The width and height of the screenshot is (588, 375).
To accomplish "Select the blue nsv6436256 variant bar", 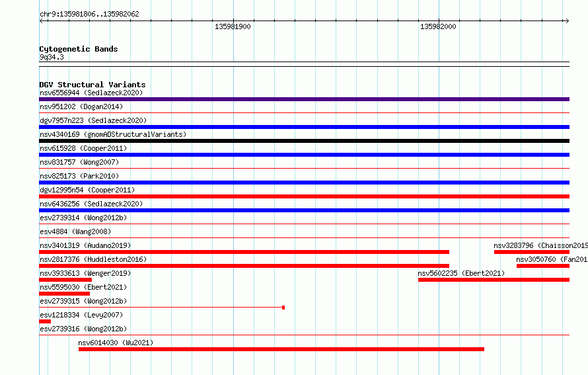I will 304,210.
